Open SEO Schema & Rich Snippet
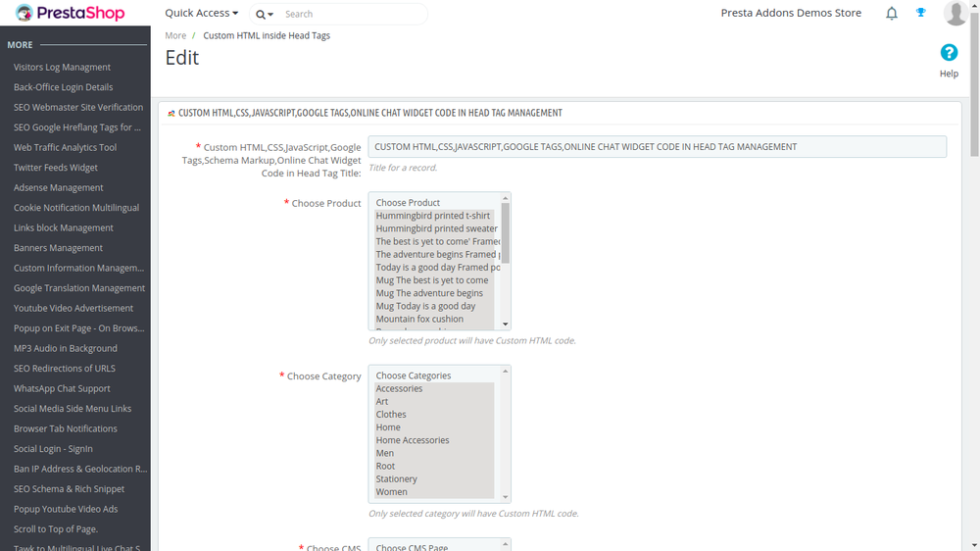Viewport: 980px width, 551px height. click(69, 488)
